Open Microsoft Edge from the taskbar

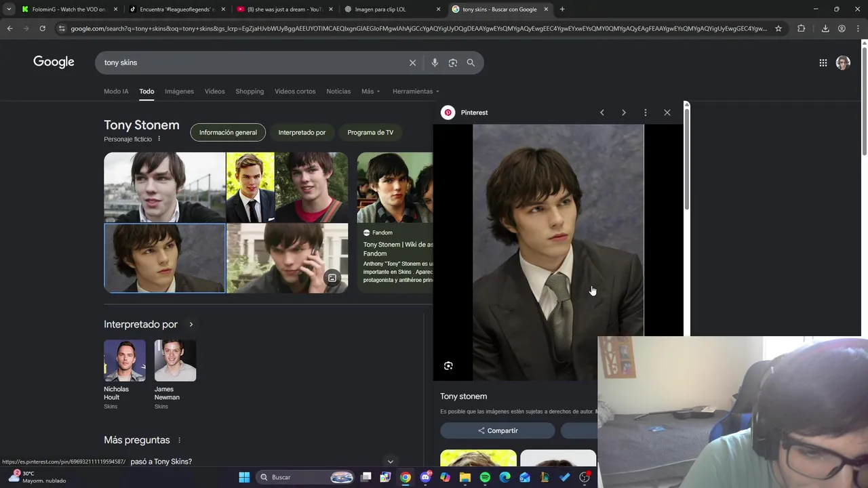[x=505, y=477]
